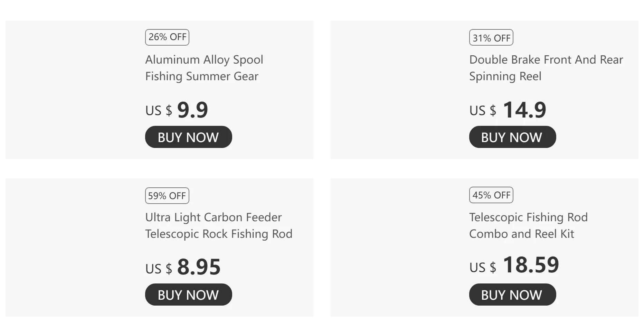Open the Aluminum Alloy Spool Fishing Summer Gear title
Image resolution: width=644 pixels, height=336 pixels.
[x=204, y=68]
